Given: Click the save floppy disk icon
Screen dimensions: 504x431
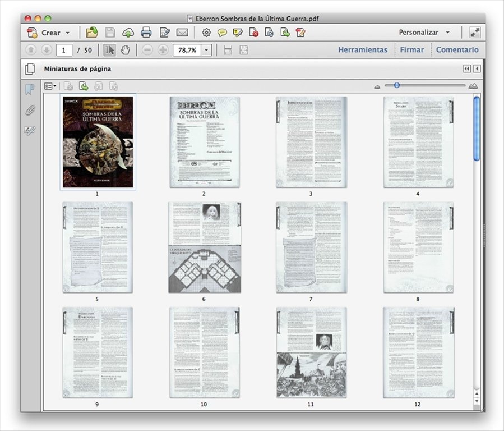Looking at the screenshot, I should pos(110,33).
